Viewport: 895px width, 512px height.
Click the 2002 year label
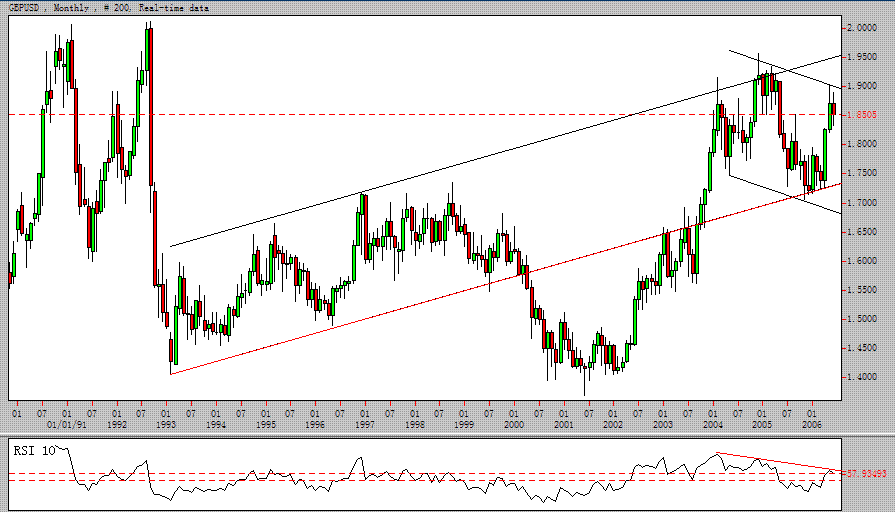(613, 425)
